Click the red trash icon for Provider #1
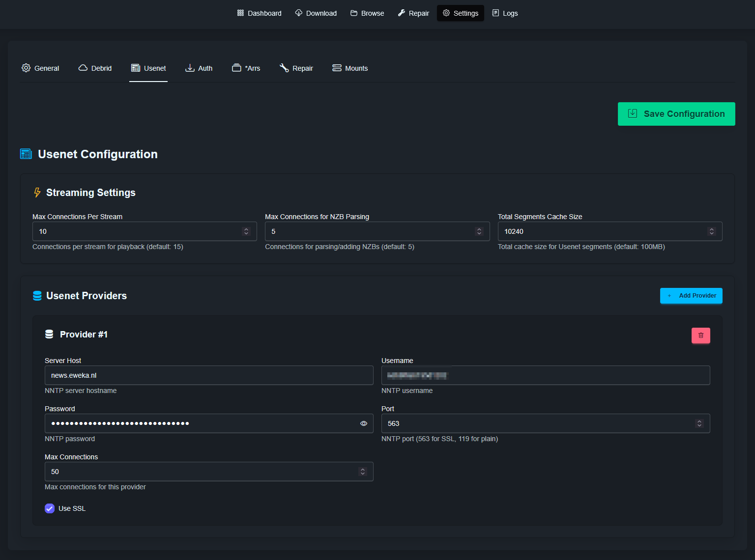This screenshot has width=755, height=560. coord(700,336)
